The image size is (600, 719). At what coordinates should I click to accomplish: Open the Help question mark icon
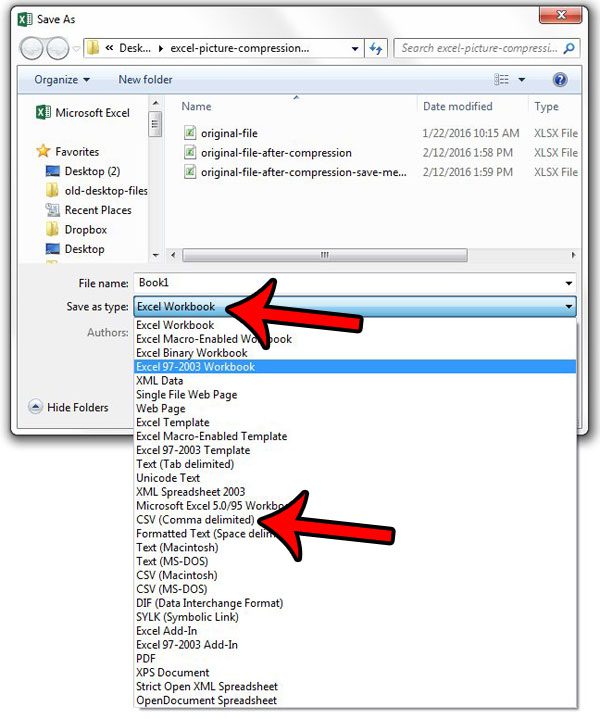coord(560,80)
